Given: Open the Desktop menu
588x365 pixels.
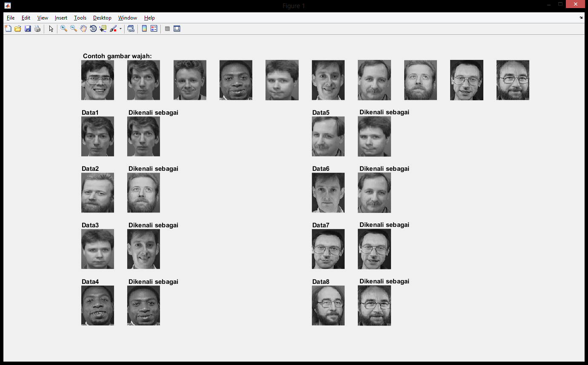Looking at the screenshot, I should tap(102, 18).
